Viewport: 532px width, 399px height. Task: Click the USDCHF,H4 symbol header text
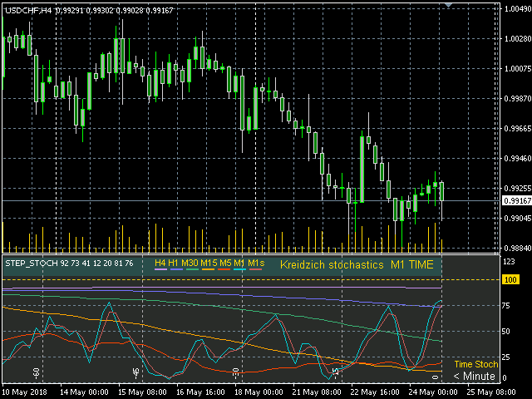tap(27, 7)
